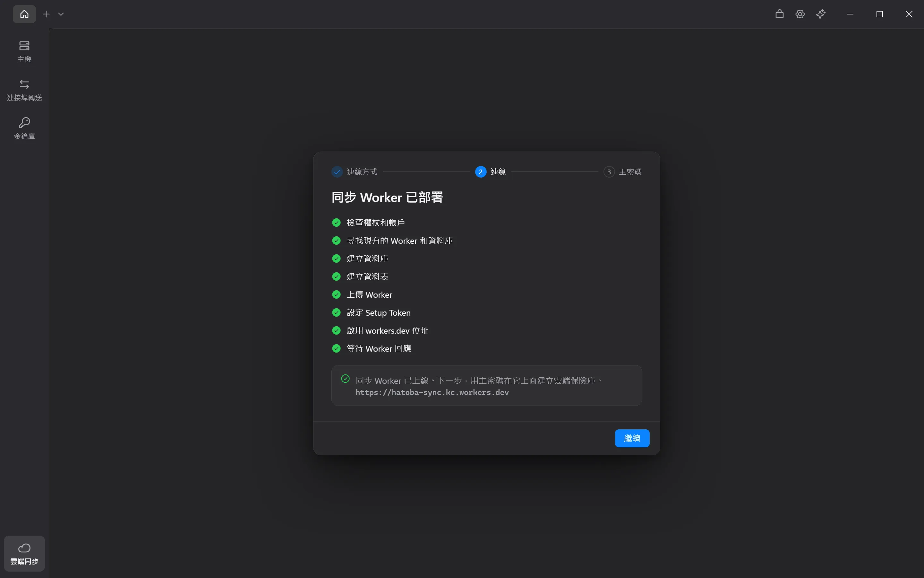Viewport: 924px width, 578px height.
Task: Expand the new tab dropdown chevron
Action: pos(61,14)
